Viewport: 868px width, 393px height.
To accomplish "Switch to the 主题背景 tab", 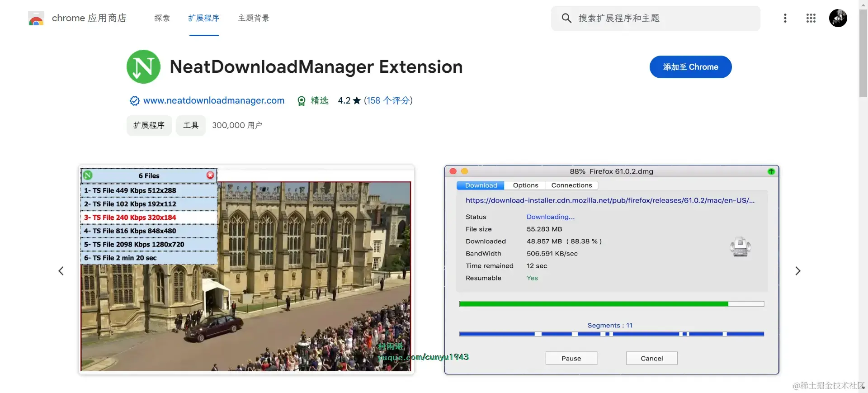I will [x=254, y=18].
